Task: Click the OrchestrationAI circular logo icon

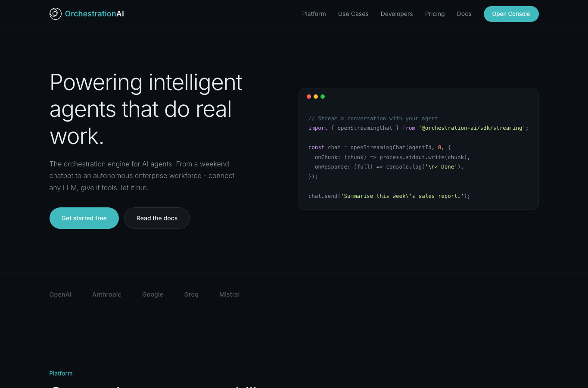Action: [56, 14]
